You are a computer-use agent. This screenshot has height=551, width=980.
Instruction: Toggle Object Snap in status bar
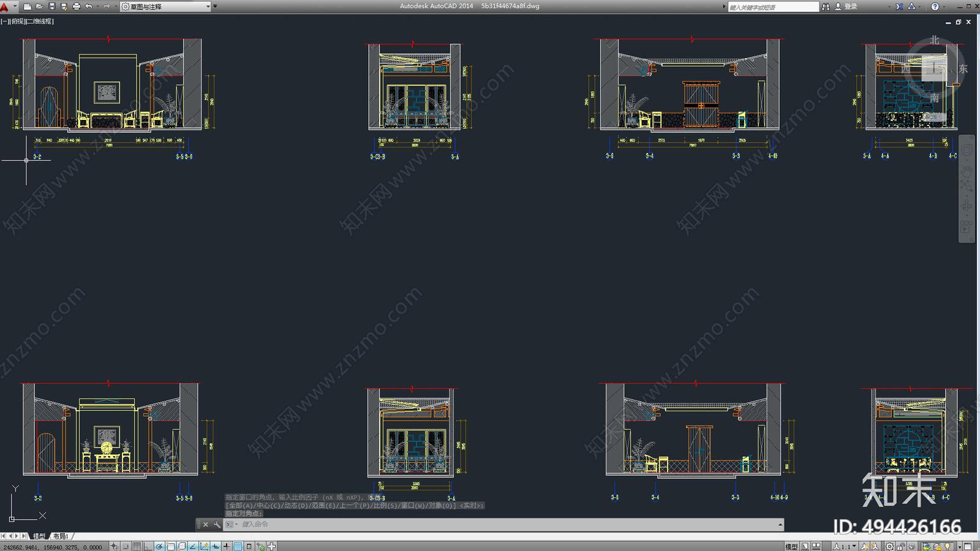click(170, 546)
